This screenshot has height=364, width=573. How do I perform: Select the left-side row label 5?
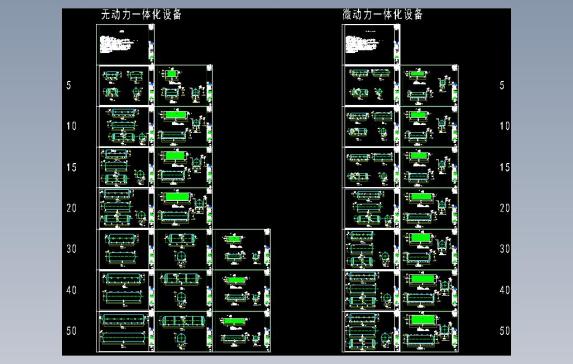pos(69,86)
